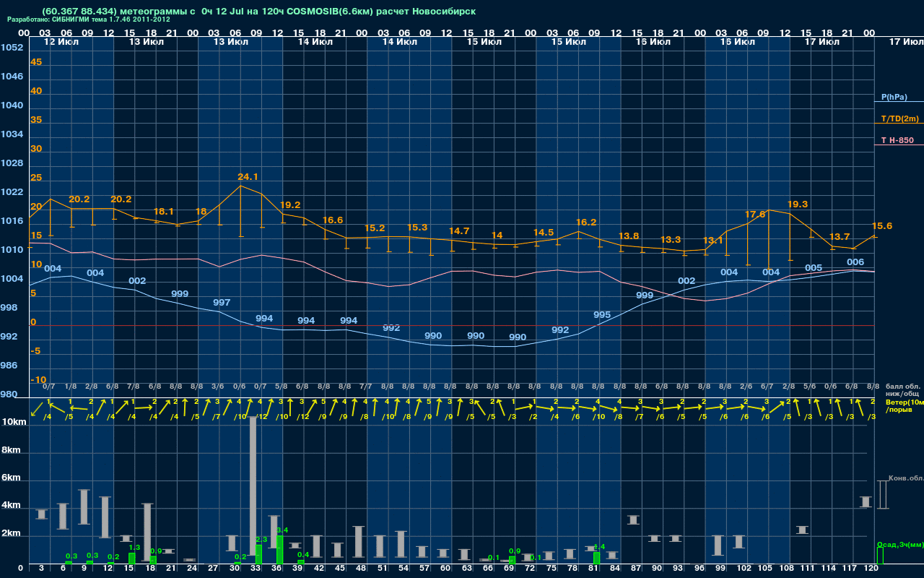
Task: Click the cloud amount value 6/7
Action: point(767,387)
